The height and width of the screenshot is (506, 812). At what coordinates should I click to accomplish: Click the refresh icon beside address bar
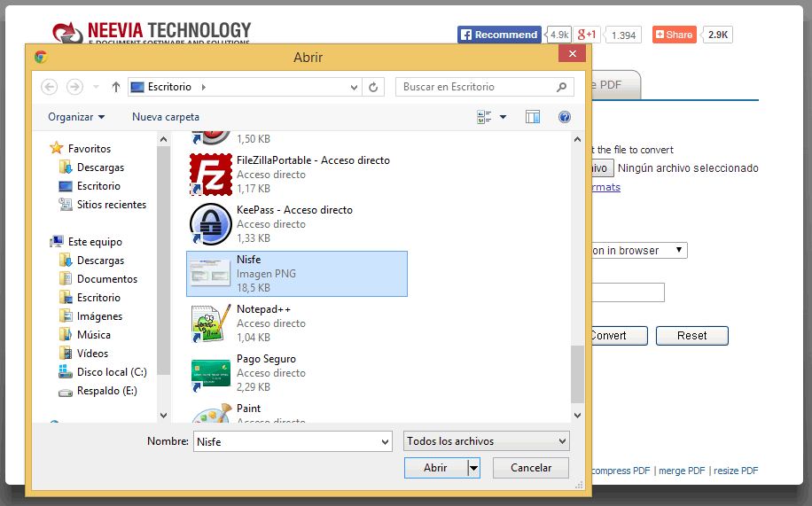coord(374,87)
